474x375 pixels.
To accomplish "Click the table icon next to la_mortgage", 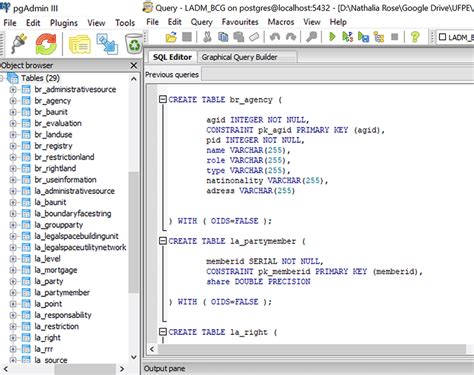I will (x=26, y=270).
